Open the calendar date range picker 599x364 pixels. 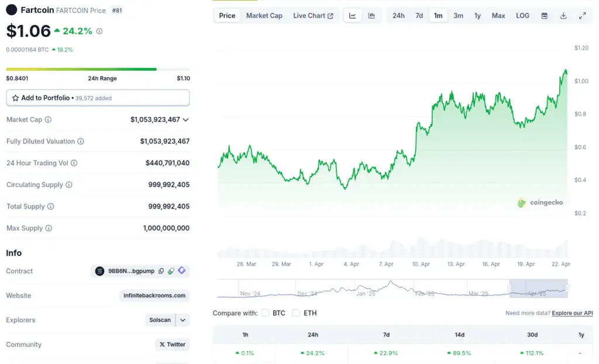tap(544, 16)
